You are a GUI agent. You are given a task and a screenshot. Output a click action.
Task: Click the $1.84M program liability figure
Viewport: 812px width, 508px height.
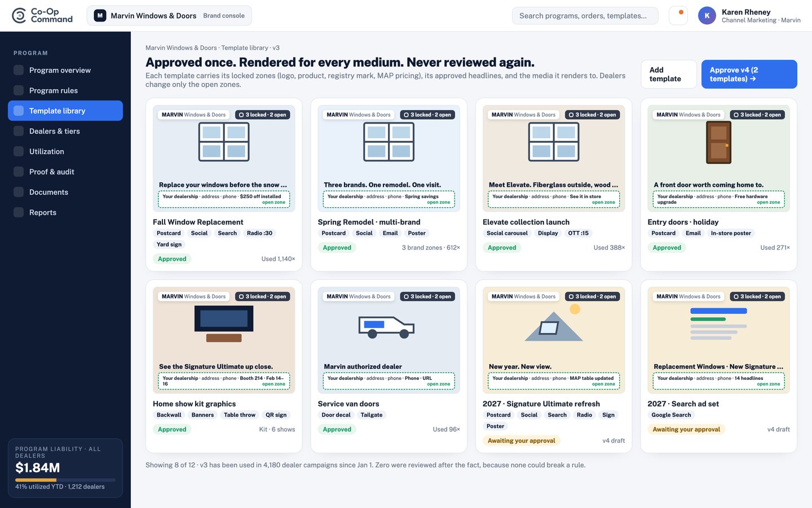point(38,468)
